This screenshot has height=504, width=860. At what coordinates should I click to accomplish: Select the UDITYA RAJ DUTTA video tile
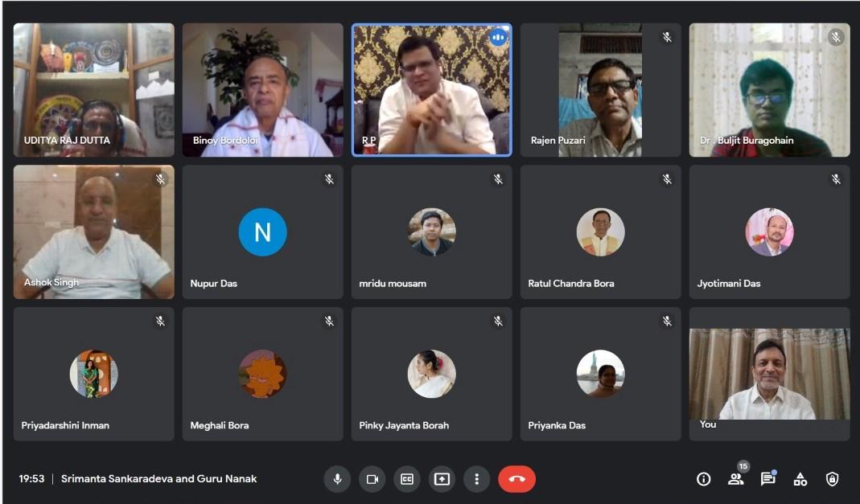[93, 89]
